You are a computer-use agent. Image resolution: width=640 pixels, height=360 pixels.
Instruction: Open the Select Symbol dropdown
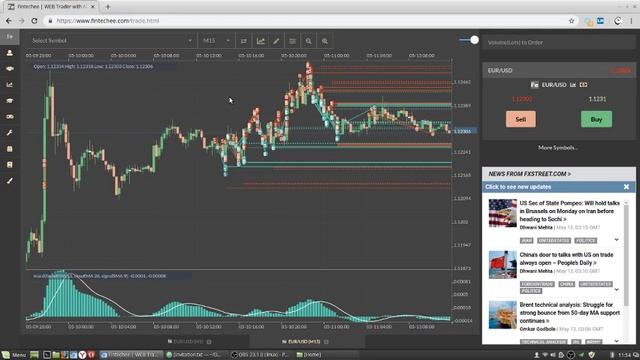click(x=111, y=41)
